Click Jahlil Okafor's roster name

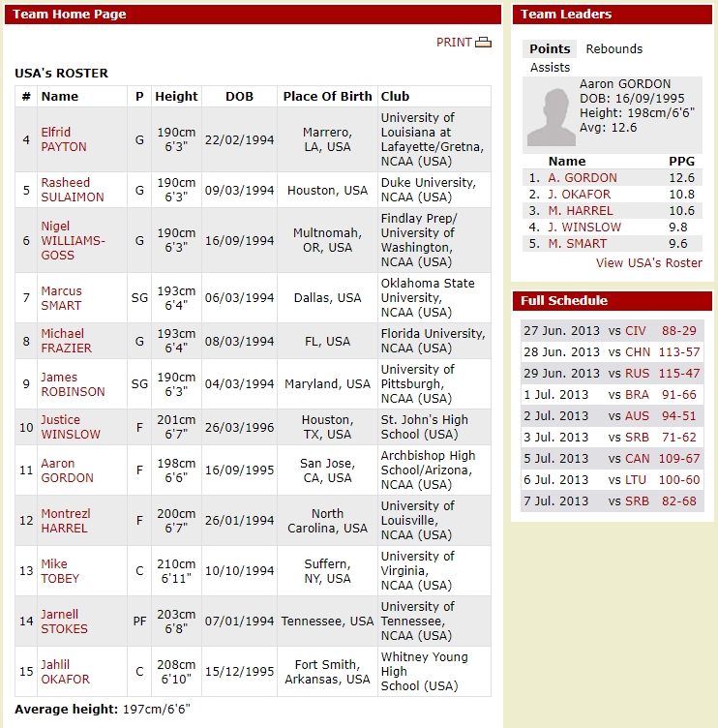(65, 672)
